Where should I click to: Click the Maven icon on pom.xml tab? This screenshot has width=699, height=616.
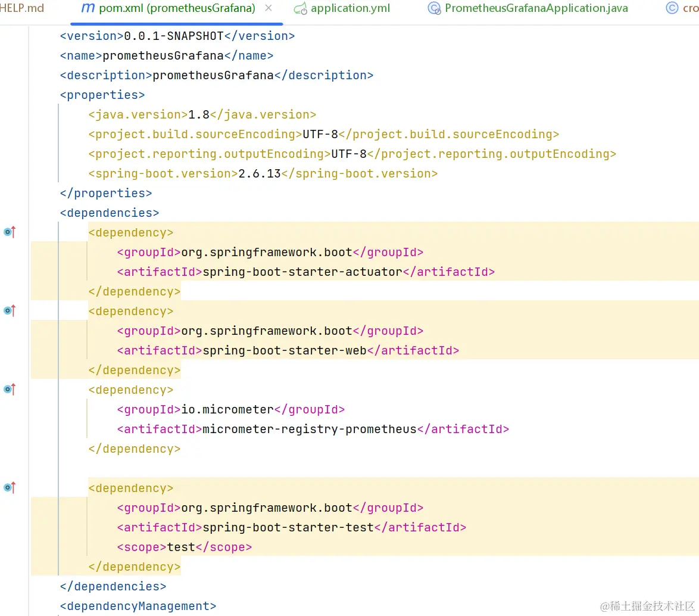coord(88,8)
